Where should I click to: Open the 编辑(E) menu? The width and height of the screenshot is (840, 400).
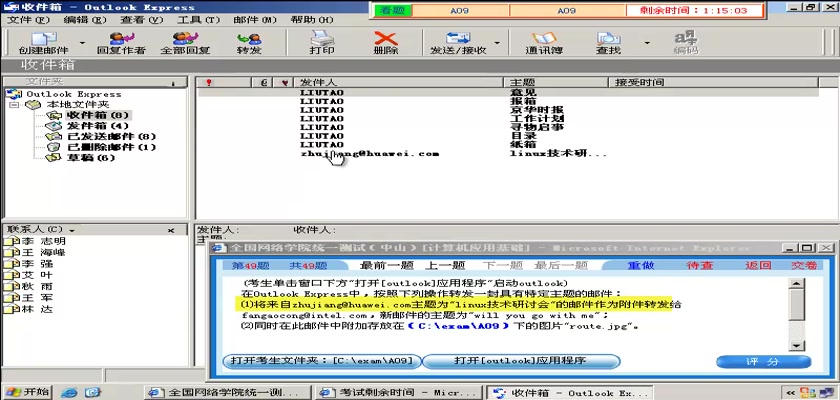[85, 20]
